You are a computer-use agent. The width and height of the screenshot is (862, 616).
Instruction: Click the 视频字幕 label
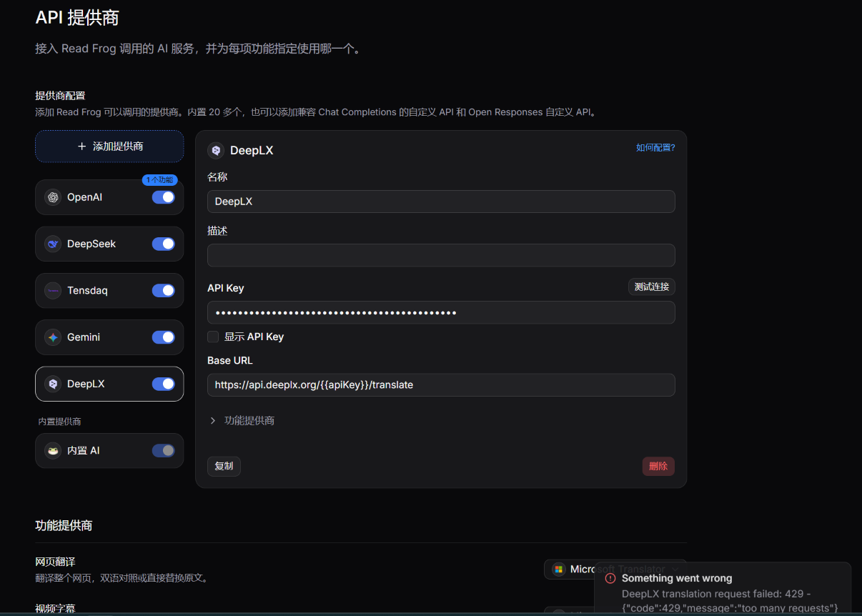click(55, 609)
